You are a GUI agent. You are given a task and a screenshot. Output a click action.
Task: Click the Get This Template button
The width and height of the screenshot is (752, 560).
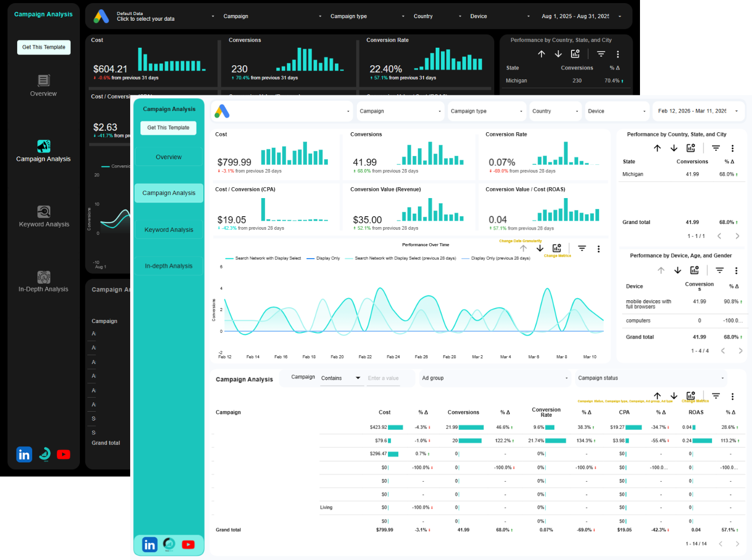(168, 128)
